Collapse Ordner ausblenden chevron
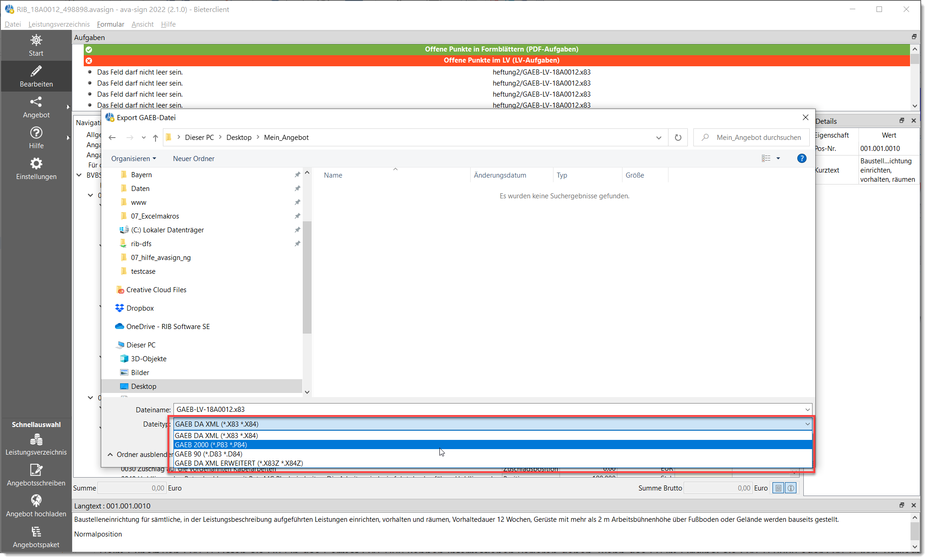 (110, 455)
